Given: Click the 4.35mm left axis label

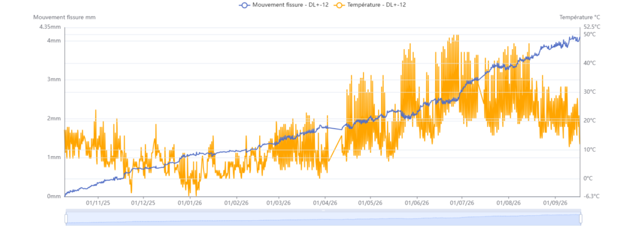Looking at the screenshot, I should point(50,27).
